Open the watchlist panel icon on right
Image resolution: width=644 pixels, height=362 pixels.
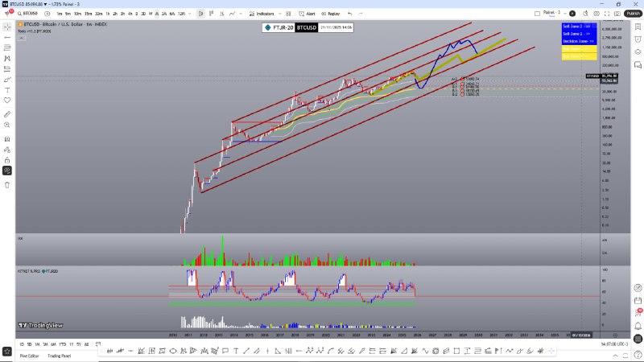point(638,26)
